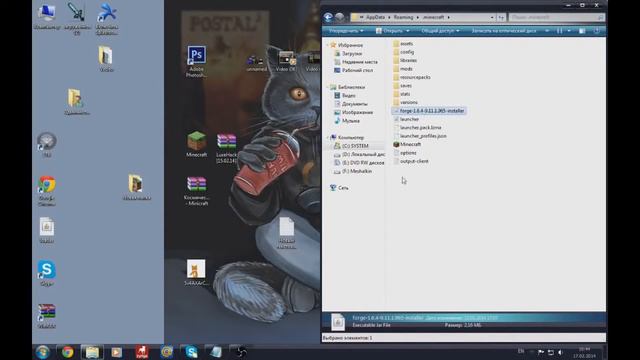The image size is (640, 360).
Task: Click the volume icon in system tray
Action: click(560, 352)
